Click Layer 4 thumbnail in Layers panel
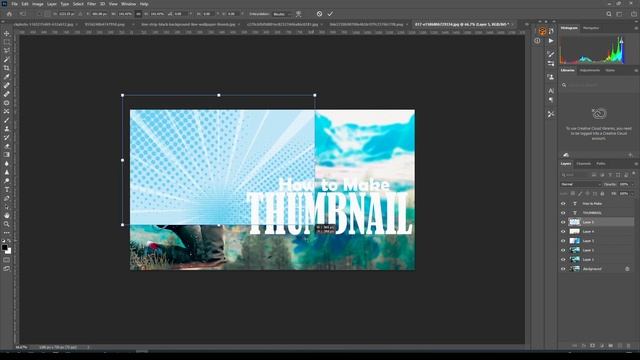The width and height of the screenshot is (640, 360). coord(575,231)
